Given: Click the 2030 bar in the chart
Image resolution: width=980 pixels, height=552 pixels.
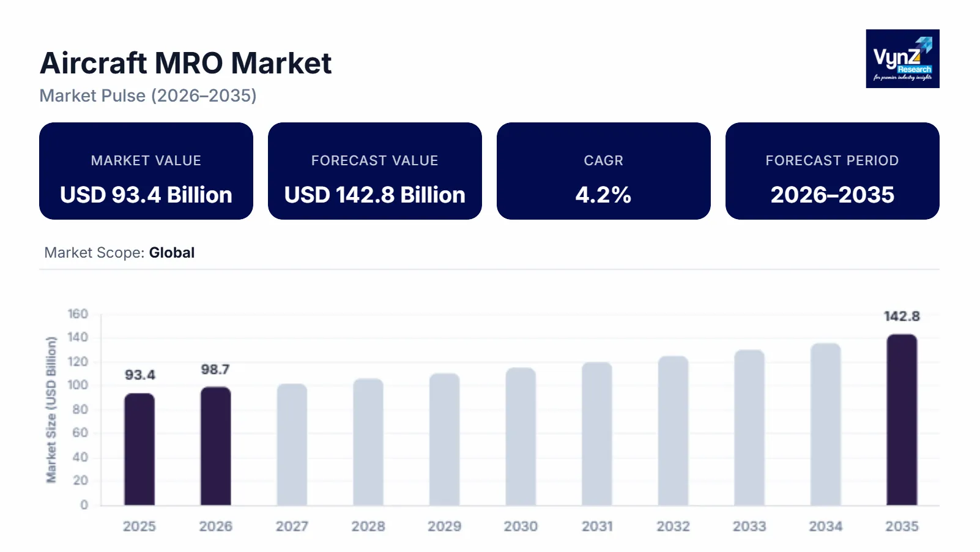Looking at the screenshot, I should (x=521, y=436).
